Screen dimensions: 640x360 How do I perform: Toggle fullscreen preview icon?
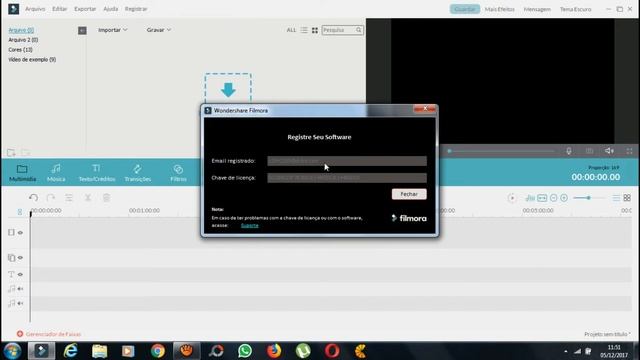(x=629, y=151)
